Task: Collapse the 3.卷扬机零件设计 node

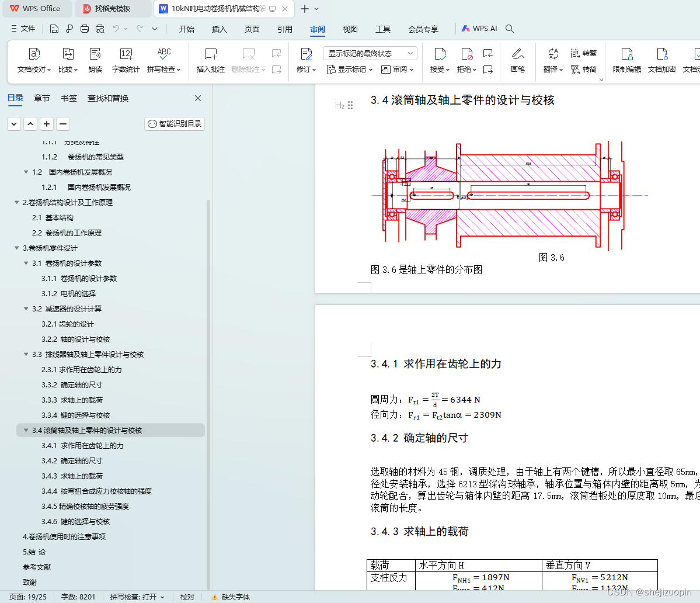Action: (x=16, y=248)
